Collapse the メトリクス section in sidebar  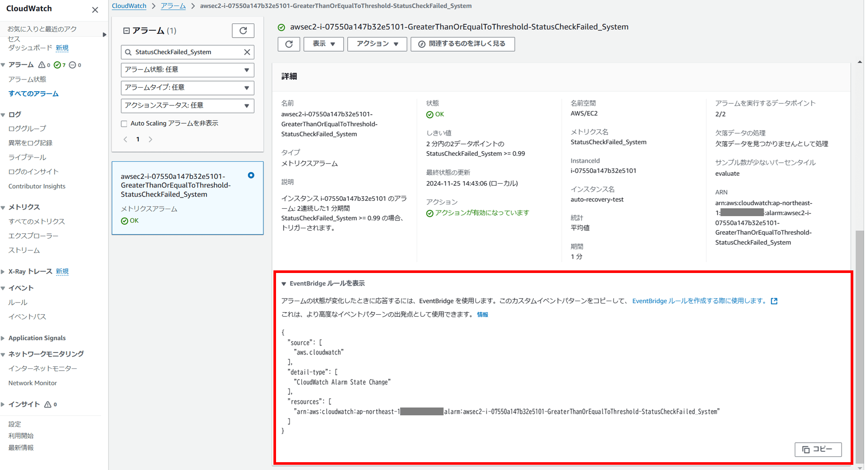pos(3,207)
